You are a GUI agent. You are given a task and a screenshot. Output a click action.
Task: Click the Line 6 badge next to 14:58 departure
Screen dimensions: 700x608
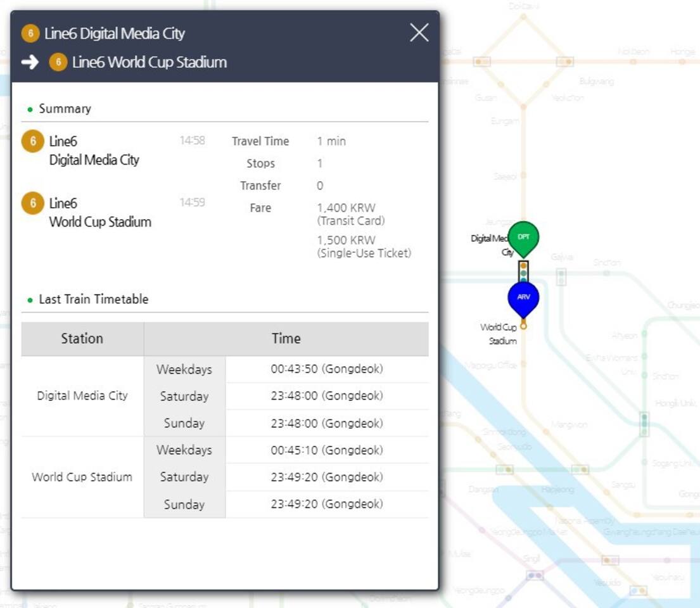pyautogui.click(x=32, y=142)
